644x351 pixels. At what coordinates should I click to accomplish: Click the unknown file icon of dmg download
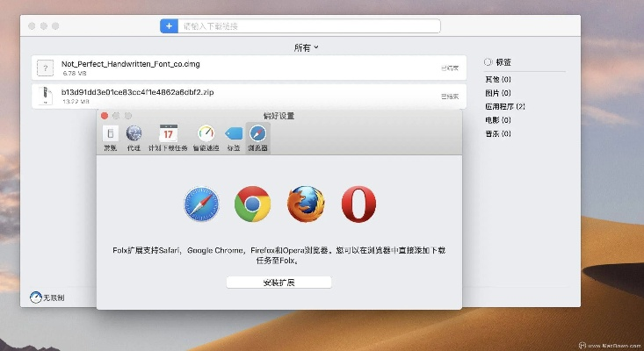[45, 68]
